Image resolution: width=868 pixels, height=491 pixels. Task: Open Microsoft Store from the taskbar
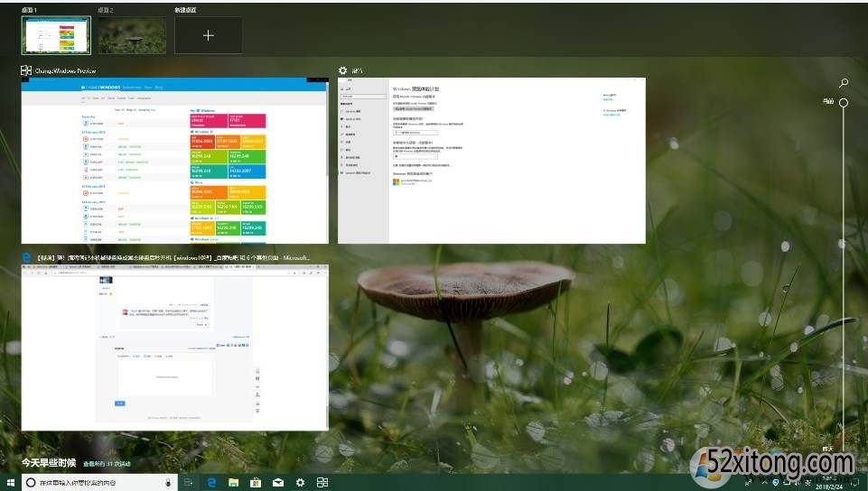click(256, 483)
